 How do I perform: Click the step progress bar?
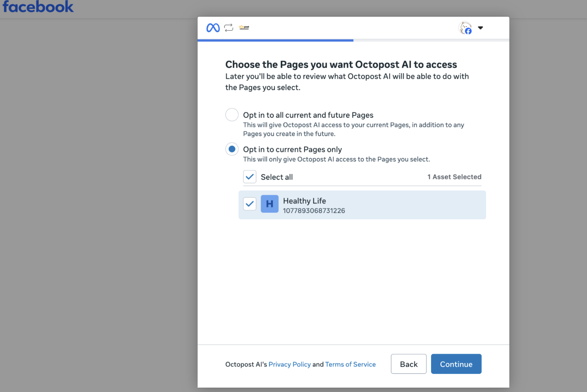(353, 40)
